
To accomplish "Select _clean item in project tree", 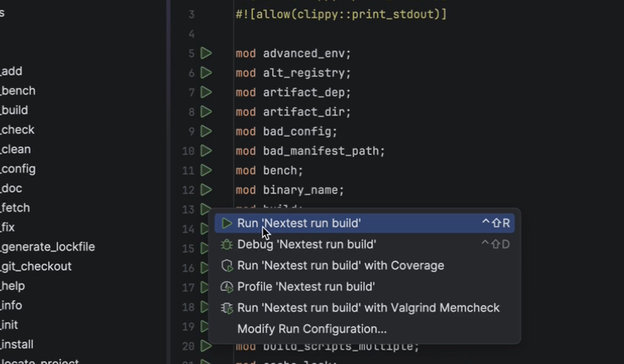I will click(15, 149).
